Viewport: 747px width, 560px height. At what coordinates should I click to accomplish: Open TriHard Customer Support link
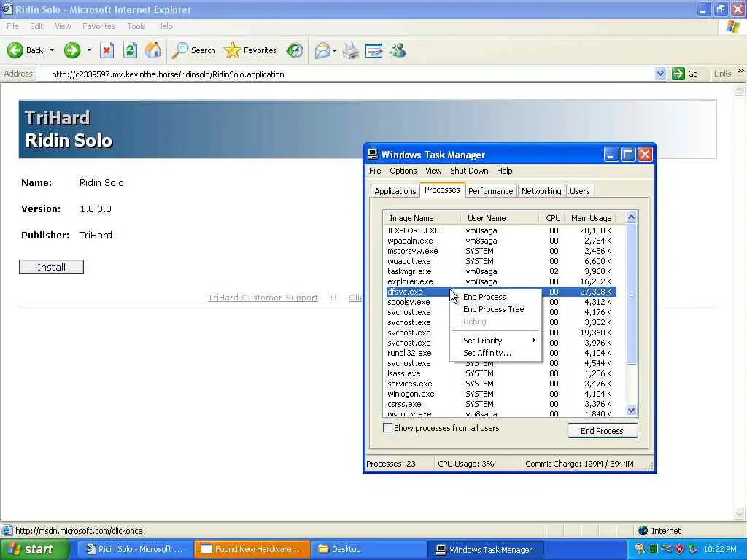pos(263,297)
